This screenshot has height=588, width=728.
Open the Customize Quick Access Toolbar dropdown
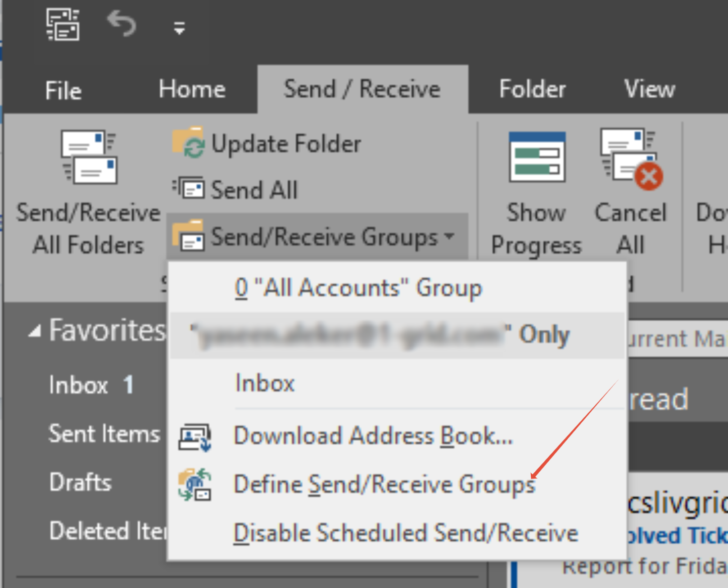coord(180,28)
